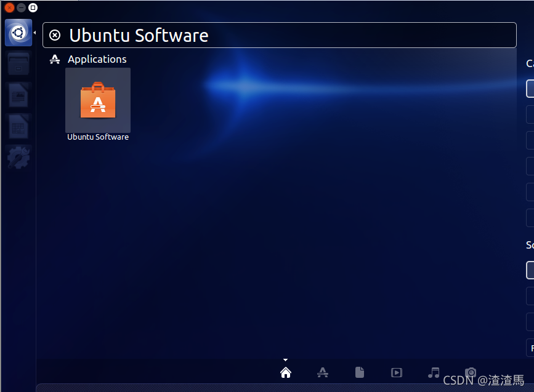The width and height of the screenshot is (534, 392).
Task: Switch to the Applications lens
Action: pos(323,372)
